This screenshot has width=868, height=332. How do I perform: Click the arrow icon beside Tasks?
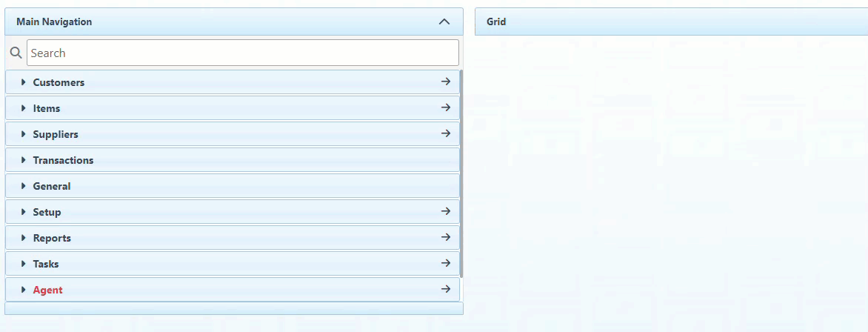click(x=445, y=263)
